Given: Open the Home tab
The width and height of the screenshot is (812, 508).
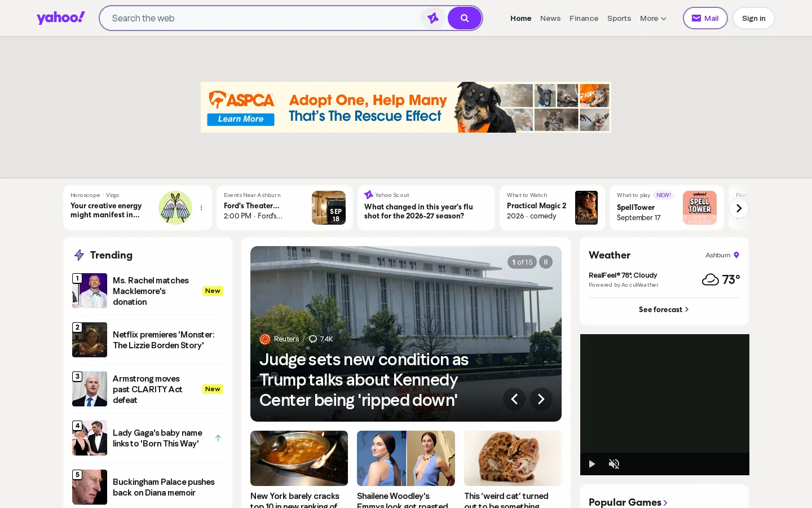Looking at the screenshot, I should click(x=520, y=18).
